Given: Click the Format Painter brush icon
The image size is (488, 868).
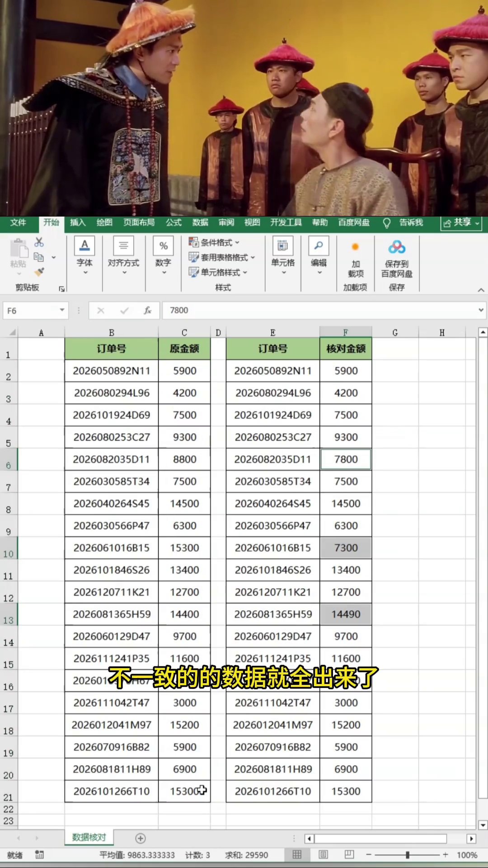Looking at the screenshot, I should [39, 272].
